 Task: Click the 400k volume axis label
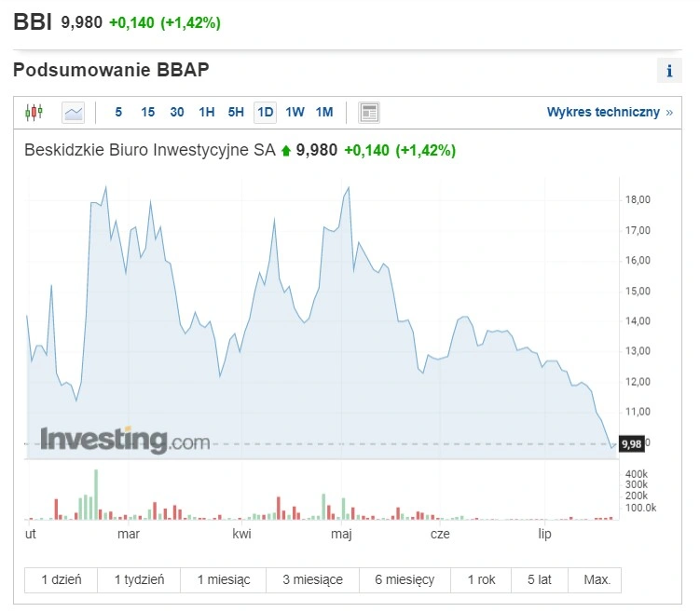(637, 474)
